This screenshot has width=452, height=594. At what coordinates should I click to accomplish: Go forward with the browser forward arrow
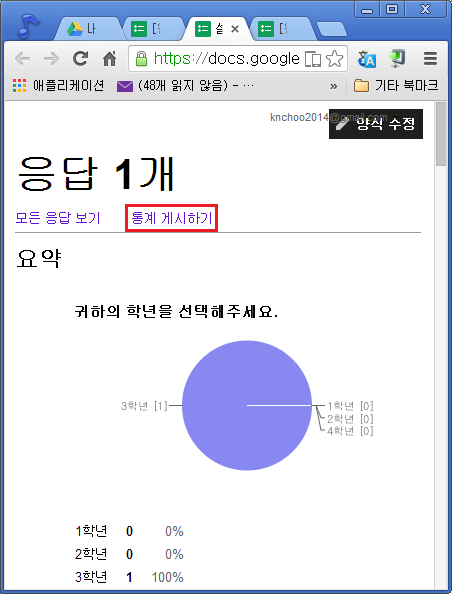51,59
